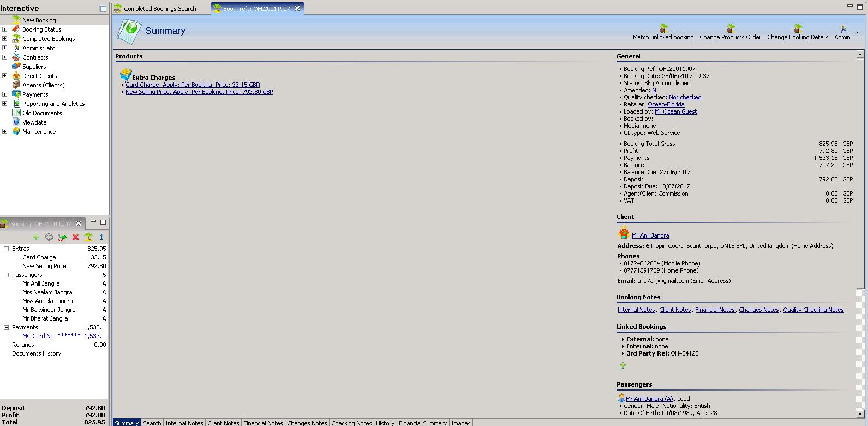Collapse the Payments node in Booking panel

[x=6, y=327]
